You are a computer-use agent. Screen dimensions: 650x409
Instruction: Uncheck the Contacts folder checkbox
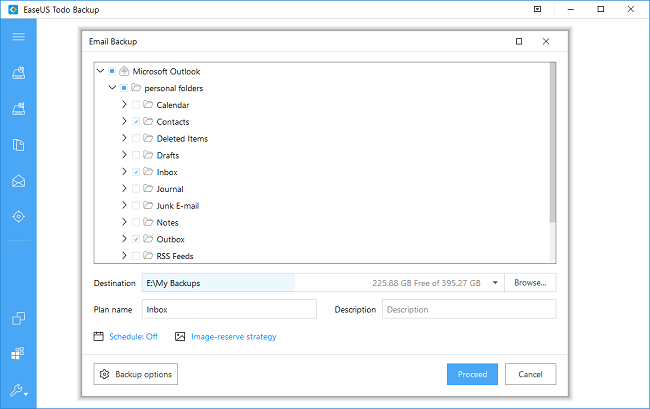136,122
